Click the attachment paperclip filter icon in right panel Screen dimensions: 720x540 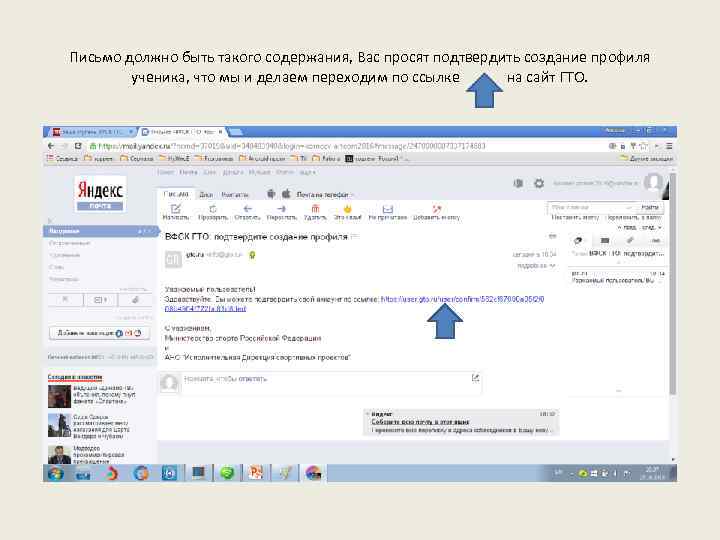pyautogui.click(x=630, y=240)
